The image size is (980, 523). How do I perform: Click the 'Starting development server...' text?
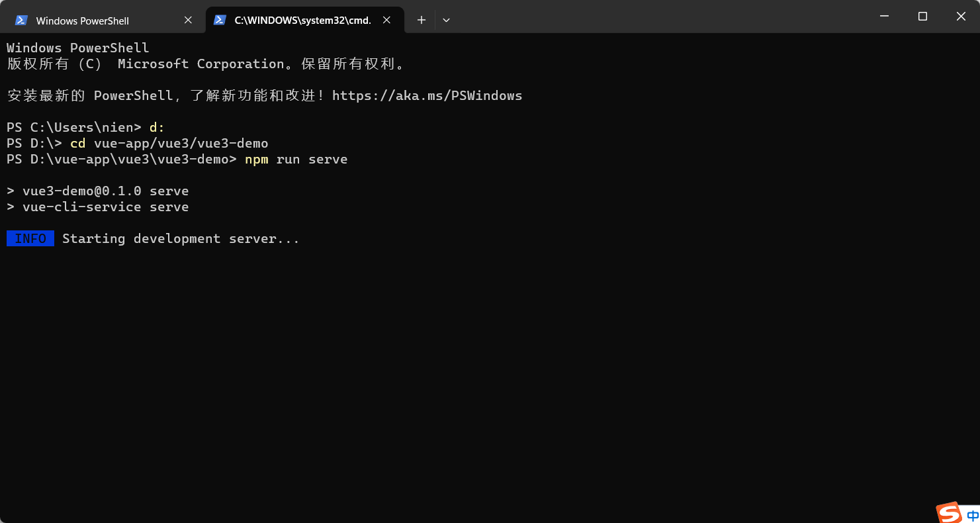click(x=181, y=238)
